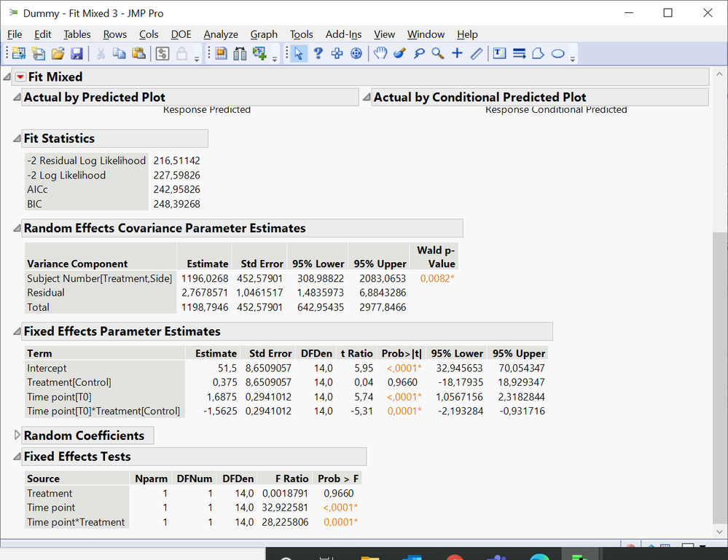
Task: Collapse the Actual by Predicted Plot section
Action: click(x=17, y=97)
